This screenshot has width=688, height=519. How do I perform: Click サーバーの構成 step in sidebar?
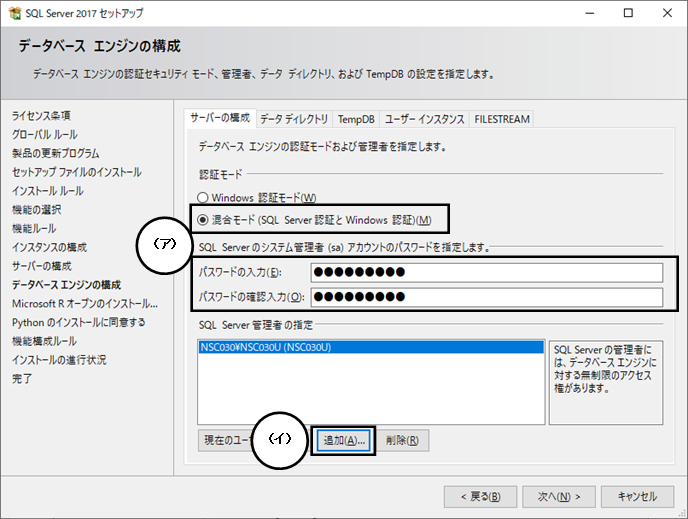click(x=42, y=266)
